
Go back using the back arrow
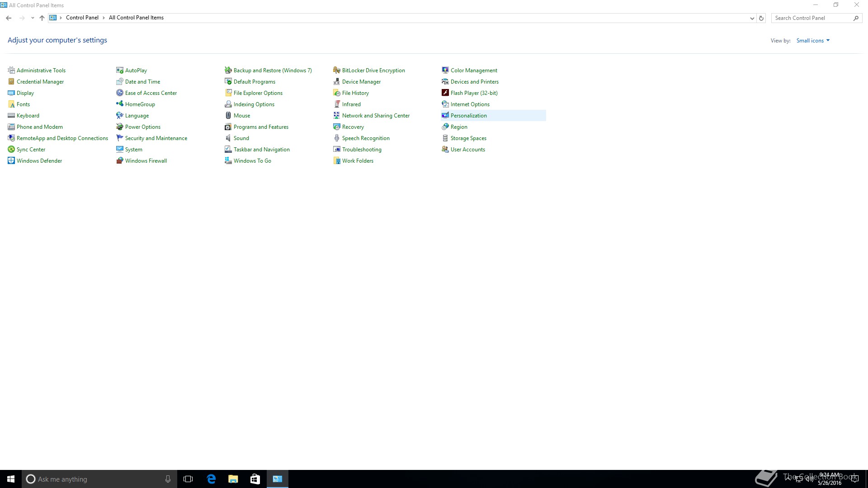(9, 18)
